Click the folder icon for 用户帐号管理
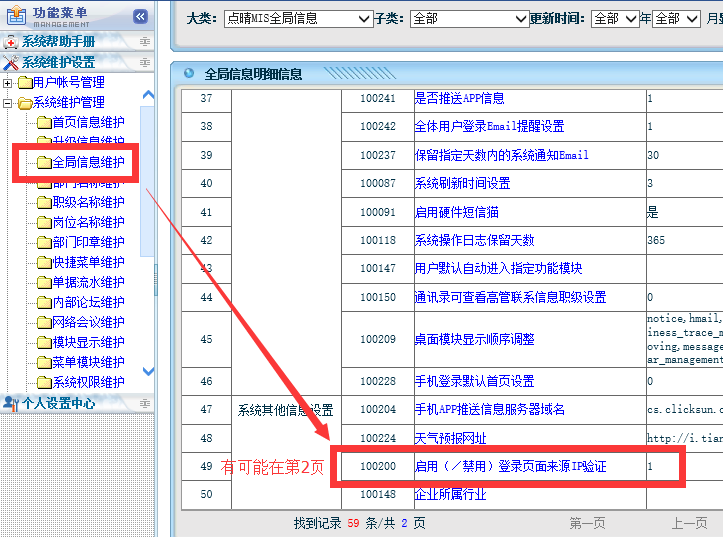Image resolution: width=723 pixels, height=537 pixels. (x=24, y=83)
